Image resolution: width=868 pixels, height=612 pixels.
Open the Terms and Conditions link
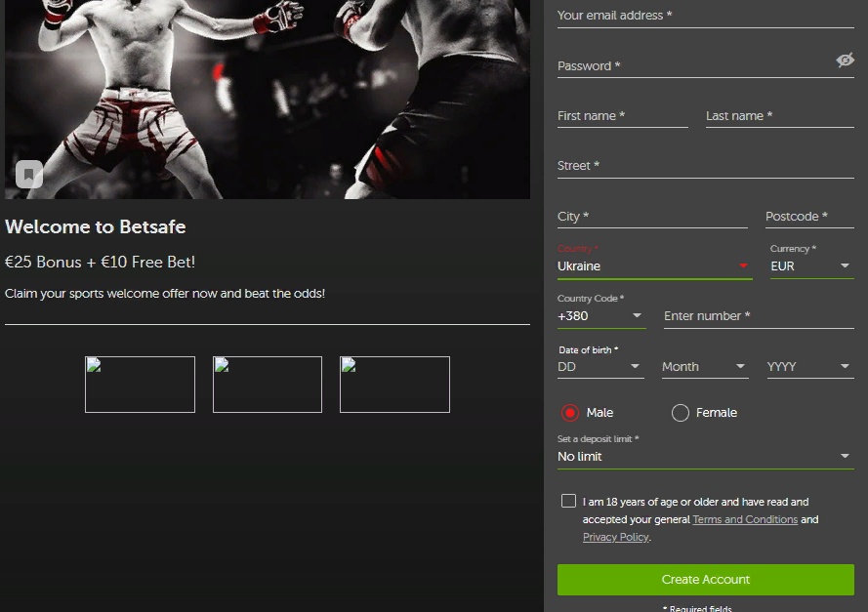745,519
